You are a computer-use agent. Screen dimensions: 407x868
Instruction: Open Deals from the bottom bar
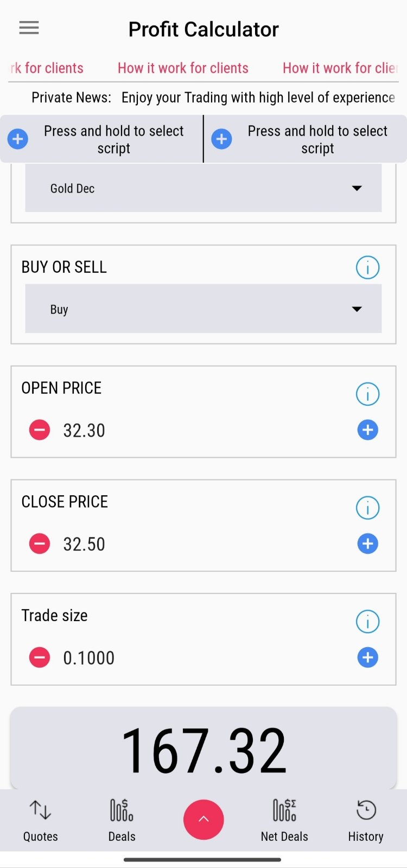[122, 820]
